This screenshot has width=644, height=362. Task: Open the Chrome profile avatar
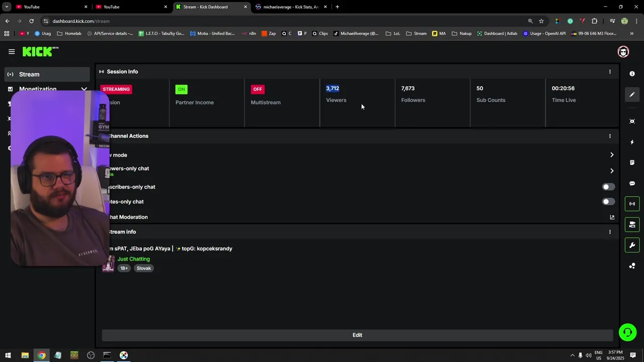tap(624, 21)
